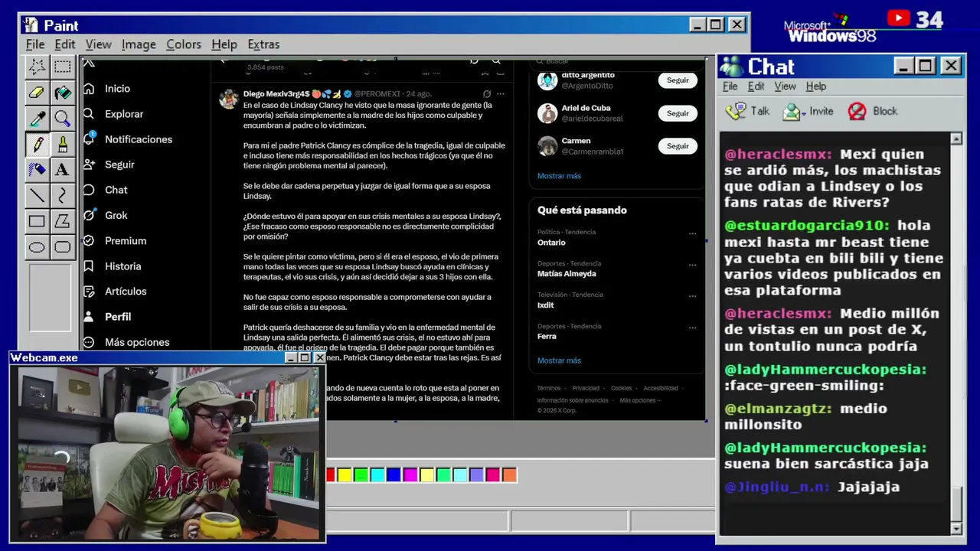Image resolution: width=980 pixels, height=551 pixels.
Task: Follow Carmen with Seguir button
Action: click(678, 146)
